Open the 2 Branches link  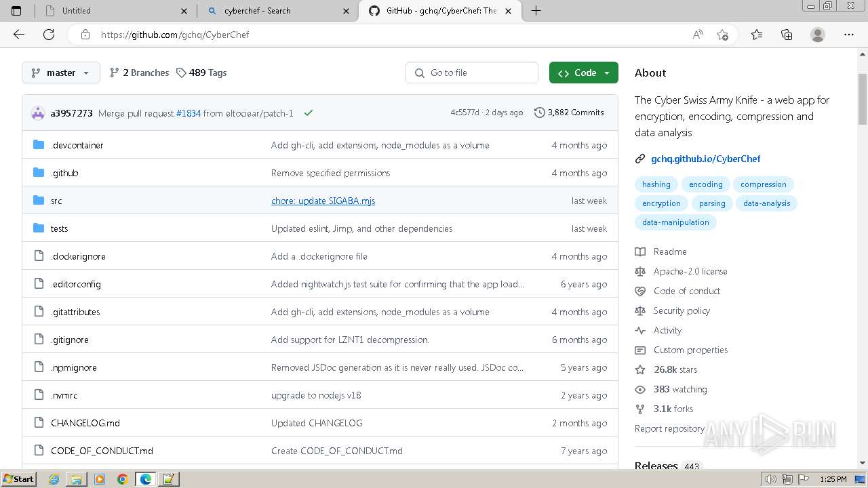coord(140,73)
